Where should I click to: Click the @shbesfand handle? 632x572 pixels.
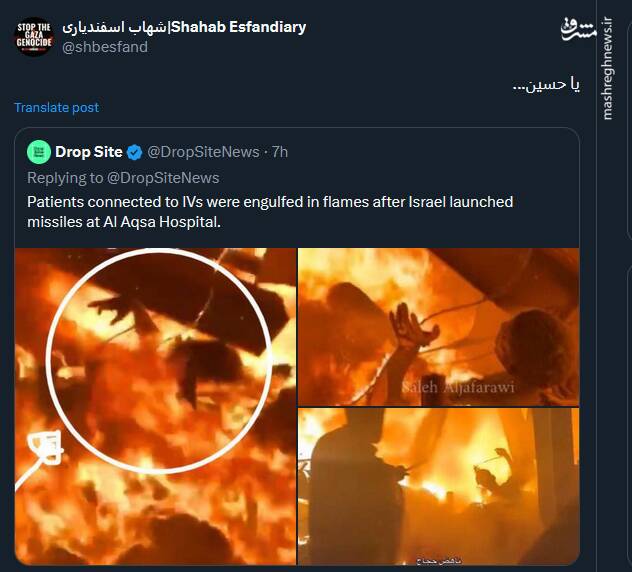coord(105,47)
